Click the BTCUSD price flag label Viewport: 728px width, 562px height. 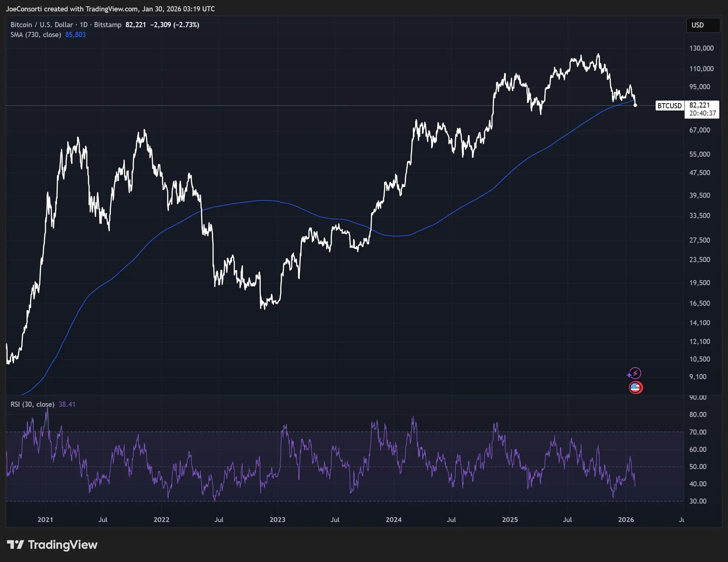670,106
